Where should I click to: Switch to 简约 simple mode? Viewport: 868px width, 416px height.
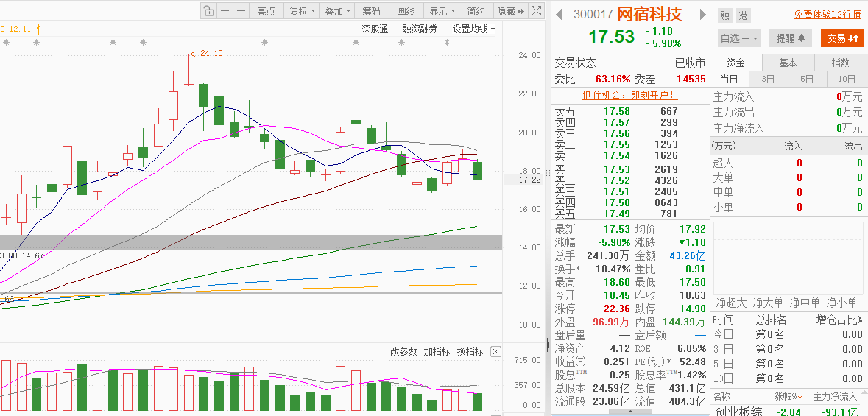[x=476, y=10]
